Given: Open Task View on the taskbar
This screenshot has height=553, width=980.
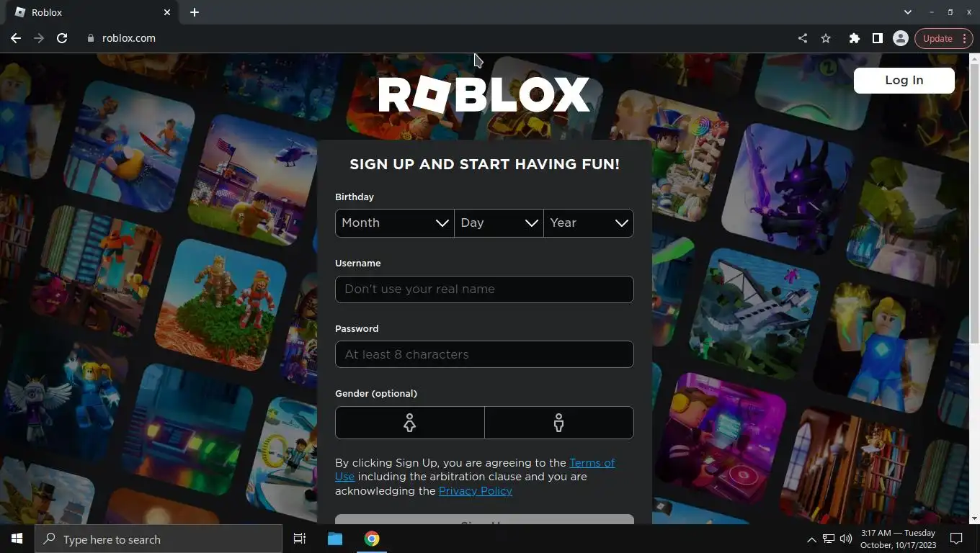Looking at the screenshot, I should click(300, 539).
